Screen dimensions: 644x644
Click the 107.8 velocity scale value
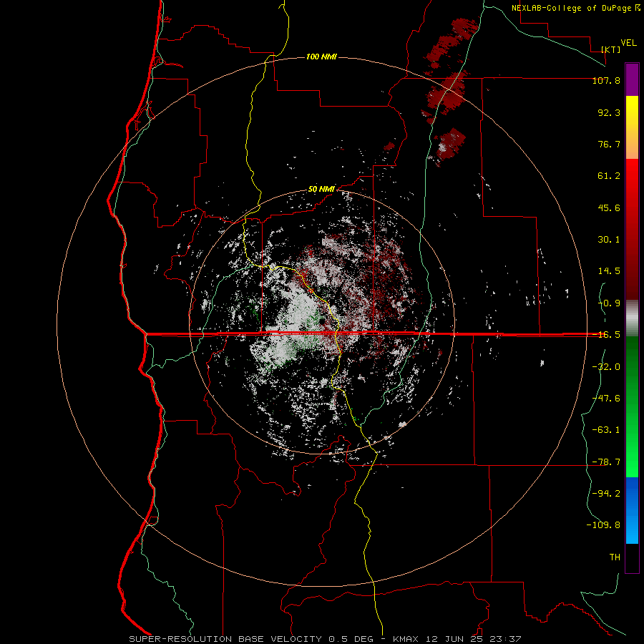tap(606, 81)
